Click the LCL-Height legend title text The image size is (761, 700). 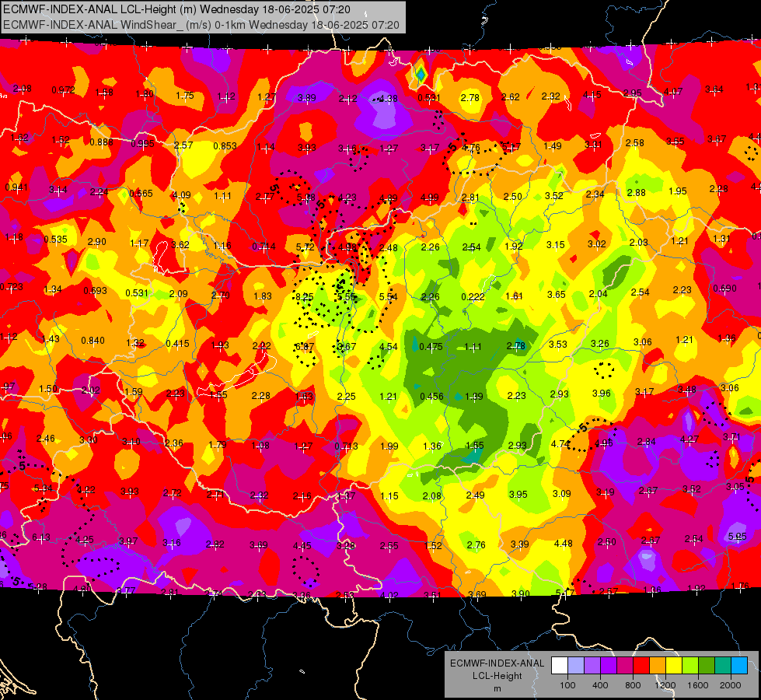point(497,676)
